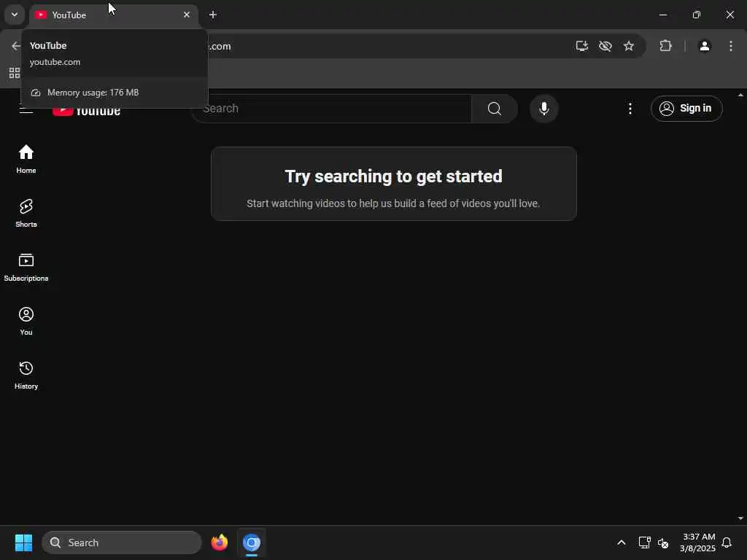This screenshot has width=747, height=560.
Task: Open the Extensions puzzle icon
Action: [x=665, y=46]
